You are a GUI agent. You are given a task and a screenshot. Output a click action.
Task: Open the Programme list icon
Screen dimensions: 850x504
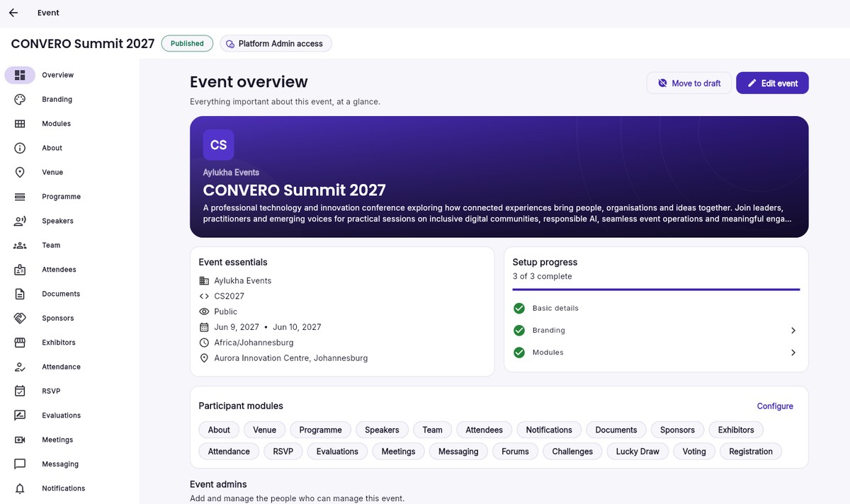20,197
